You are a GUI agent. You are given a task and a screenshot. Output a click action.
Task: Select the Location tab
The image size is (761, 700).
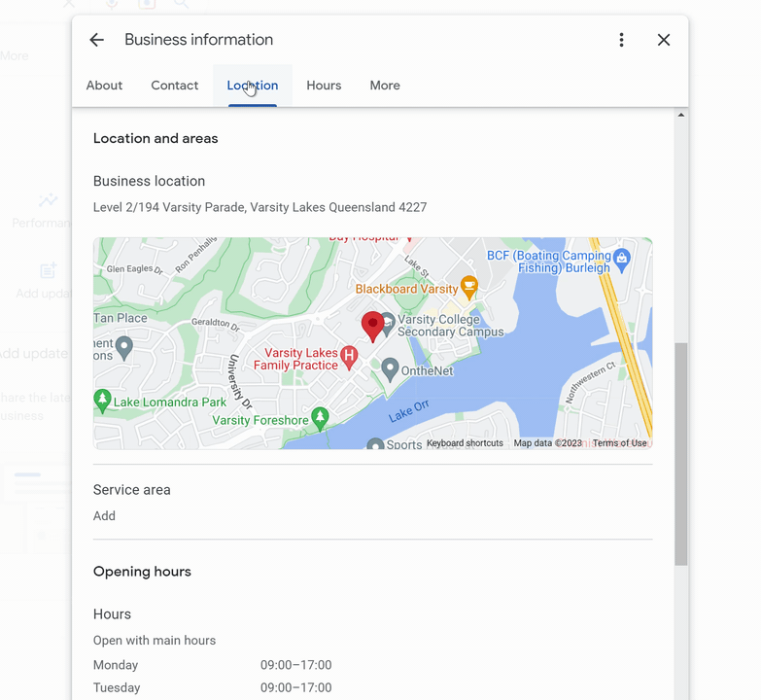(x=253, y=86)
